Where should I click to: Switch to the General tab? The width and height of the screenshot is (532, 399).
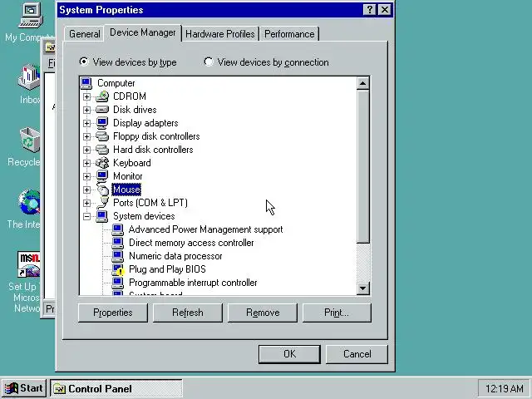point(85,34)
